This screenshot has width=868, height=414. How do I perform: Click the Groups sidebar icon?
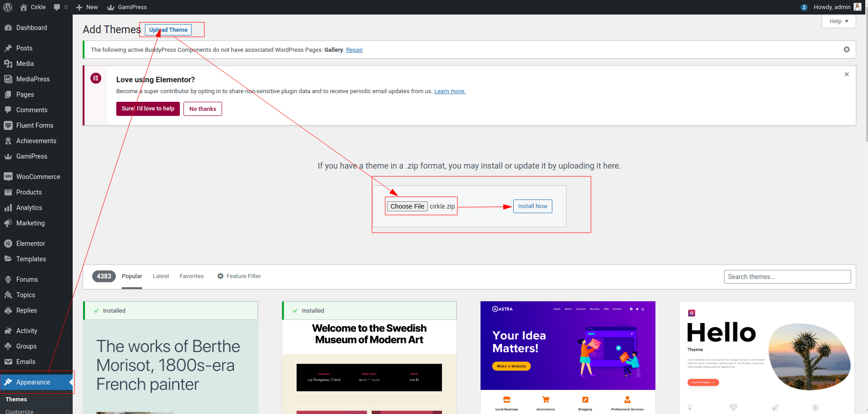(x=8, y=346)
